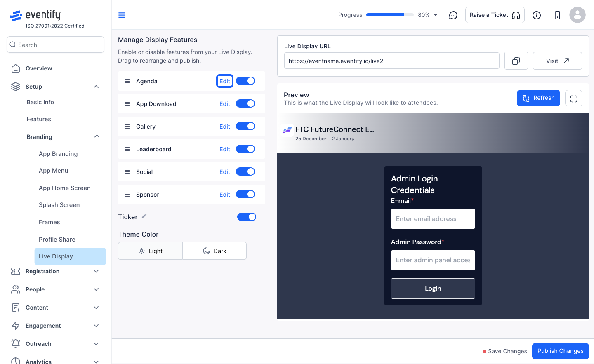Open Basic Info in sidebar
This screenshot has height=364, width=594.
(40, 102)
